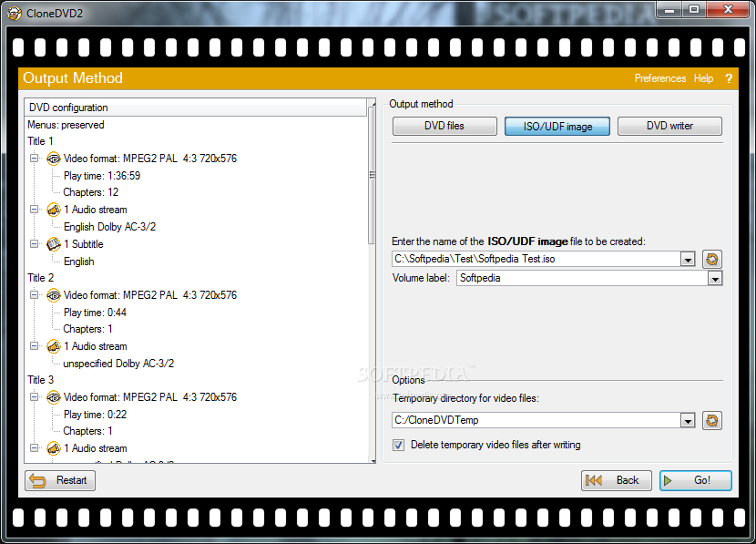756x544 pixels.
Task: Open Preferences
Action: (660, 78)
